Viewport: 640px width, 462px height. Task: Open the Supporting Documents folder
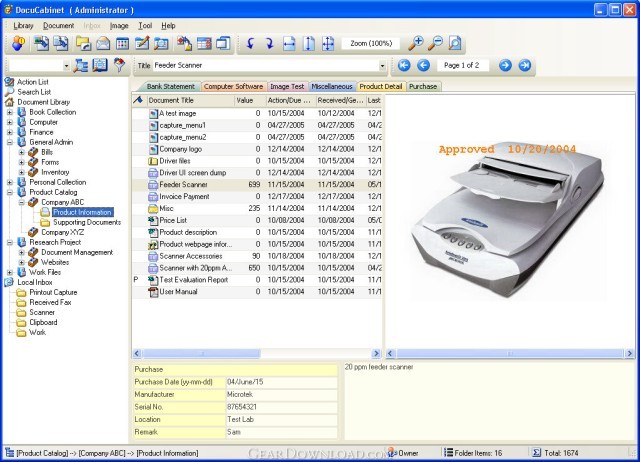(x=87, y=222)
